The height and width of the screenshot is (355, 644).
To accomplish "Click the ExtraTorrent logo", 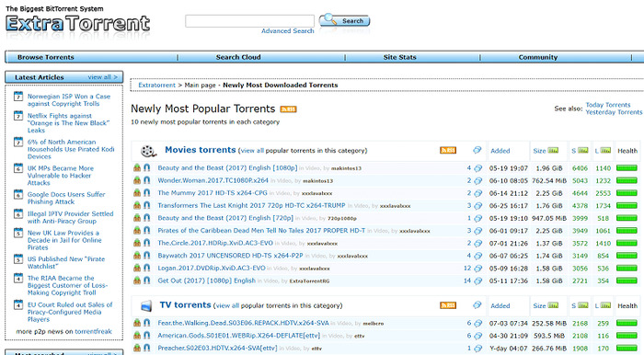I will [78, 23].
